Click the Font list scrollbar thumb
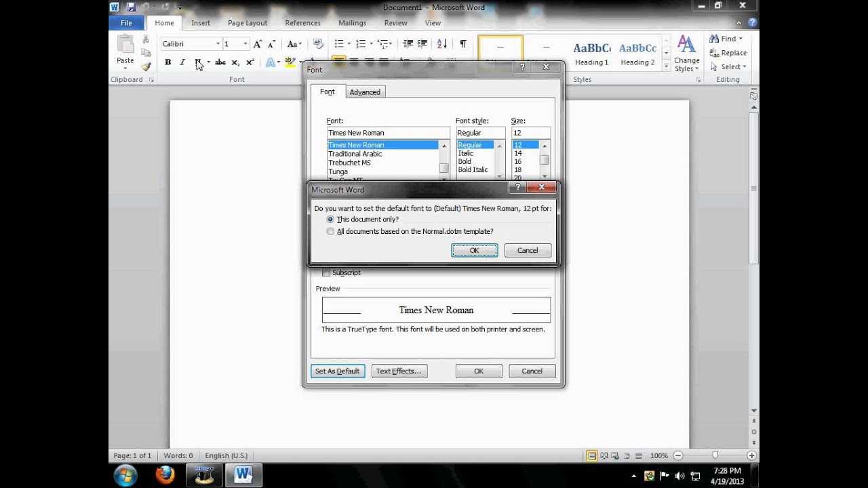Screen dimensions: 868x488 [443, 168]
